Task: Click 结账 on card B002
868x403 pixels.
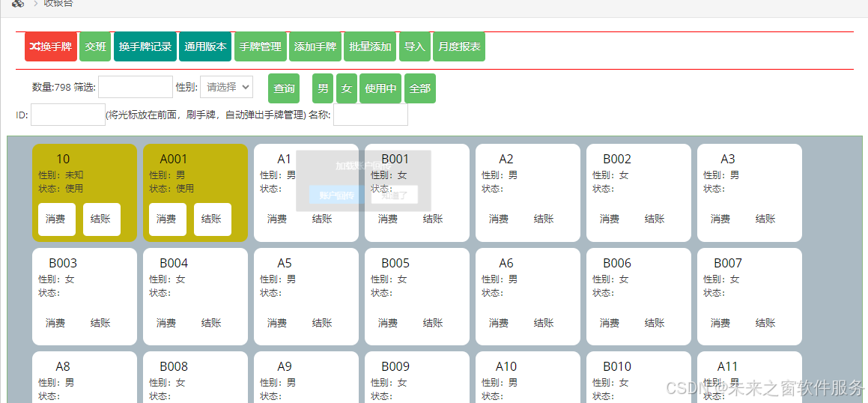Action: click(x=655, y=219)
